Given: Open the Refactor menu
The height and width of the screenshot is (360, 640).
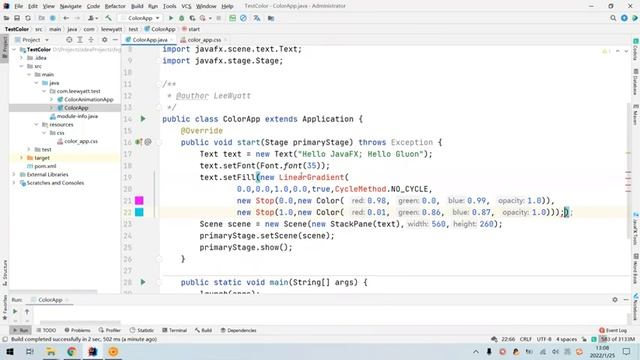Looking at the screenshot, I should pyautogui.click(x=115, y=6).
